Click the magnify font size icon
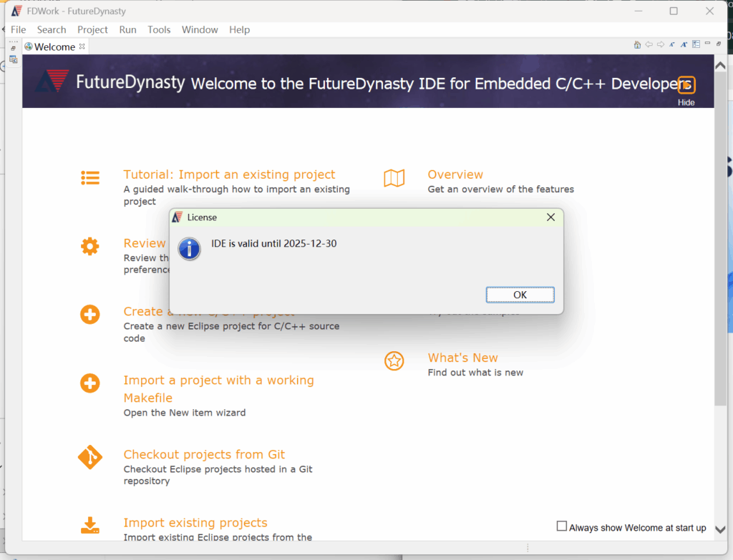 (684, 44)
